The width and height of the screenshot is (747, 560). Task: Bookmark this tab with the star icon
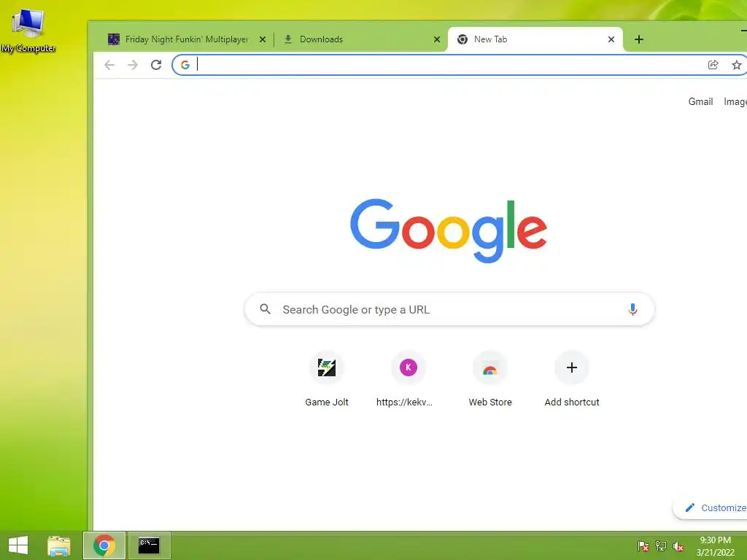(737, 65)
